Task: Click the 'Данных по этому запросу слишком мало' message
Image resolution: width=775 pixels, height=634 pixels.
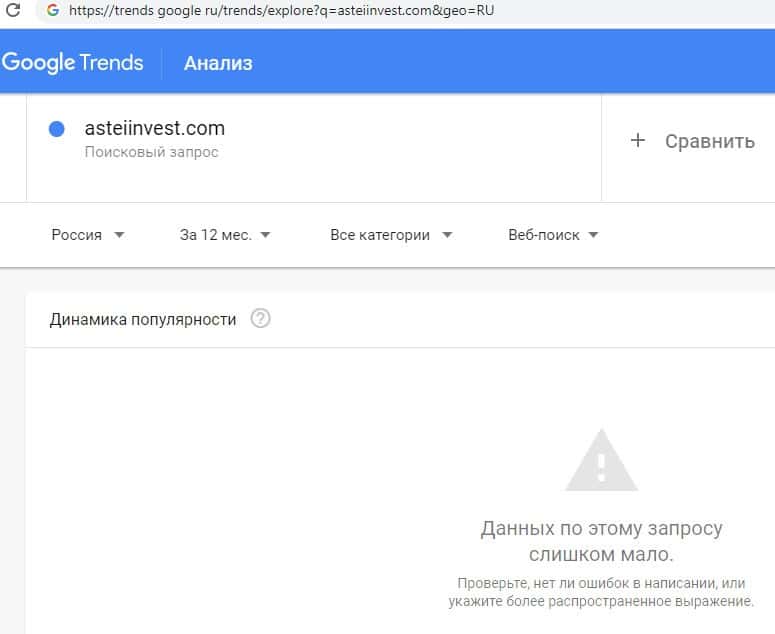Action: point(601,541)
